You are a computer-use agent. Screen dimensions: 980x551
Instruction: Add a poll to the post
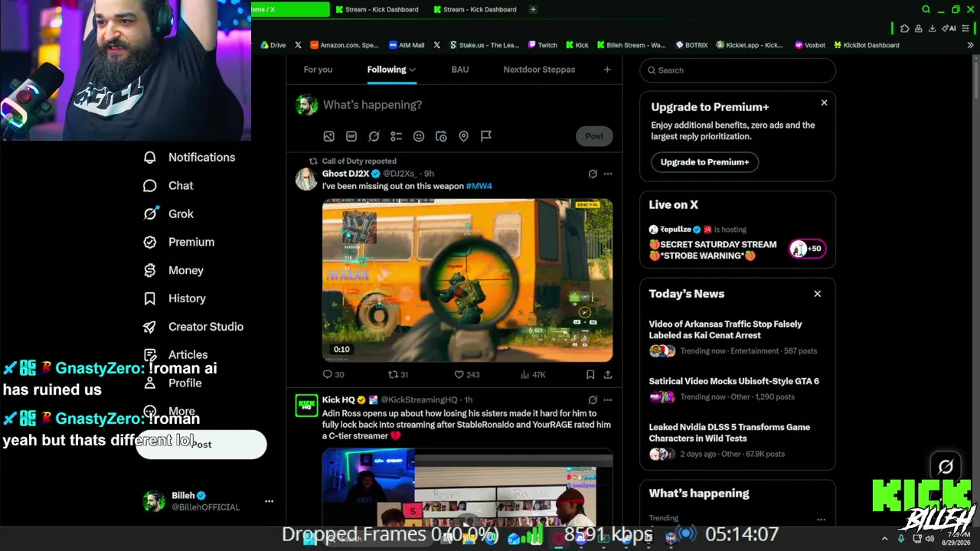(x=396, y=136)
